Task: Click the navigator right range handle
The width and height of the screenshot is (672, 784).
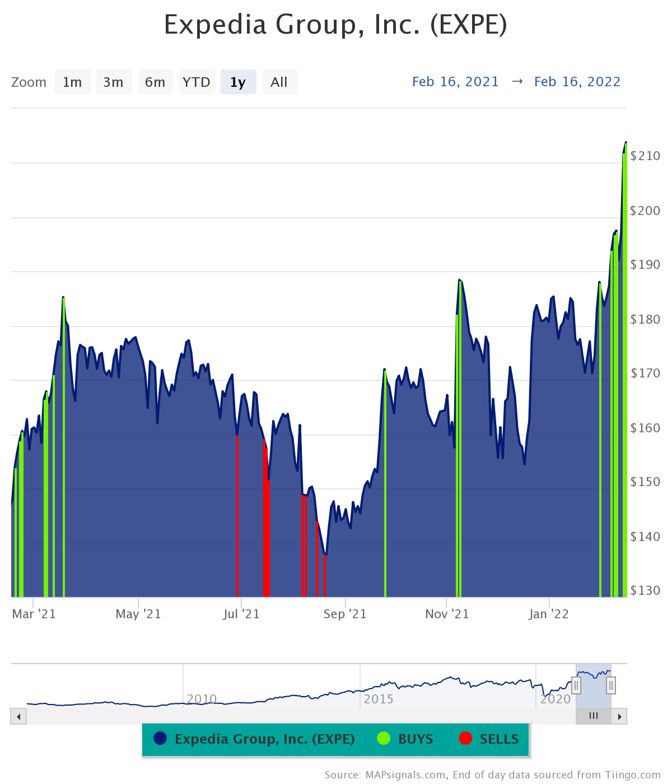Action: pos(611,685)
